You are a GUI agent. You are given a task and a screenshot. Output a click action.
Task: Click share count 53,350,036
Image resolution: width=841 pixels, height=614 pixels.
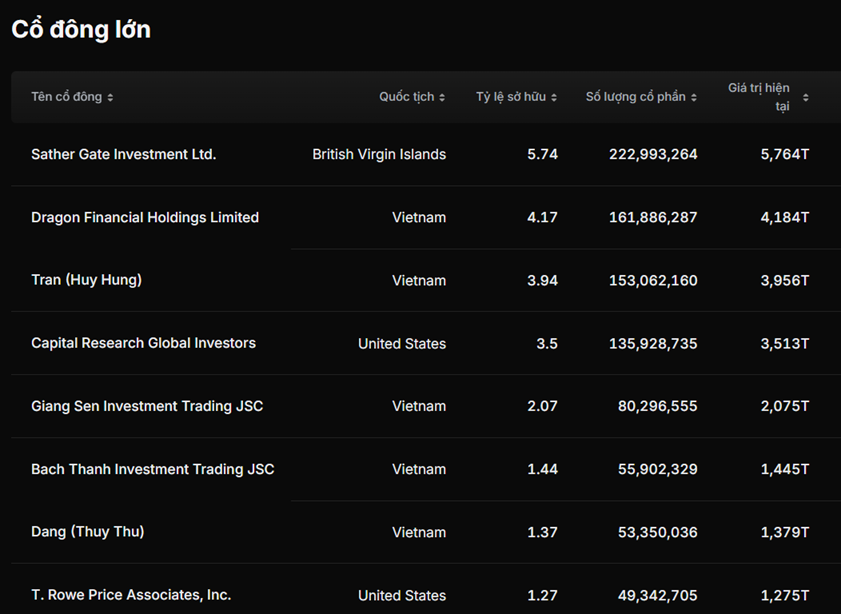point(658,532)
